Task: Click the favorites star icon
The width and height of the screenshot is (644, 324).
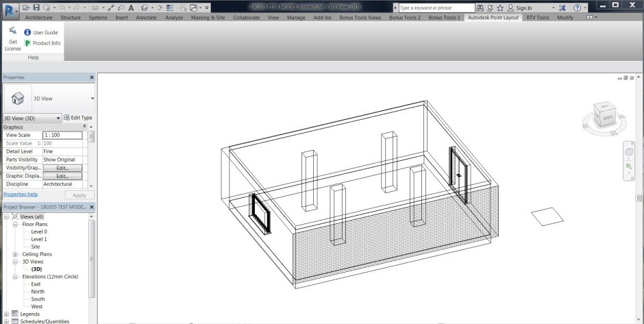Action: [x=499, y=8]
